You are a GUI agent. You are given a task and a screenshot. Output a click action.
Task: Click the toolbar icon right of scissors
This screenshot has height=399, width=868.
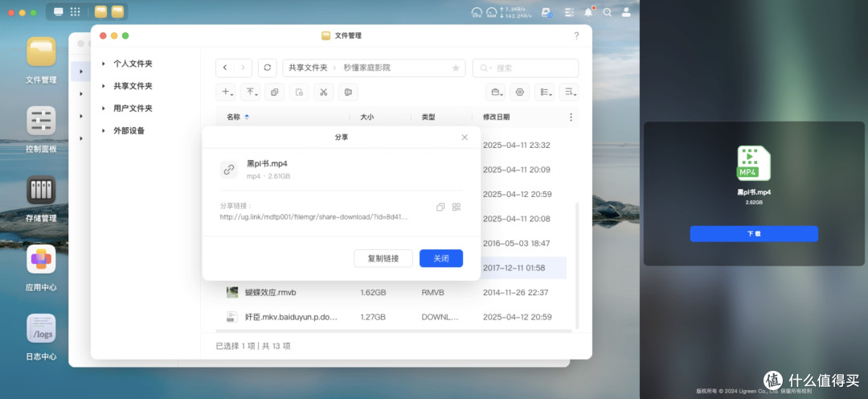(x=348, y=92)
